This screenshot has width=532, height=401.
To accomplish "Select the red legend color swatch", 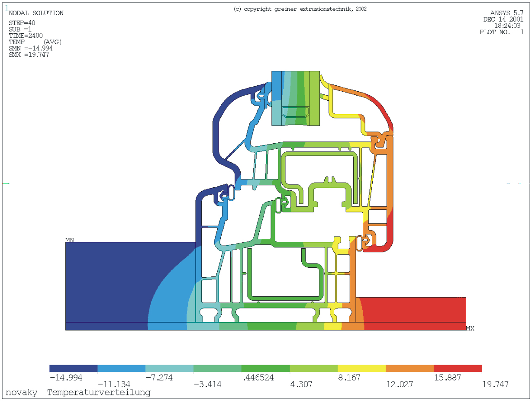I will pos(458,369).
